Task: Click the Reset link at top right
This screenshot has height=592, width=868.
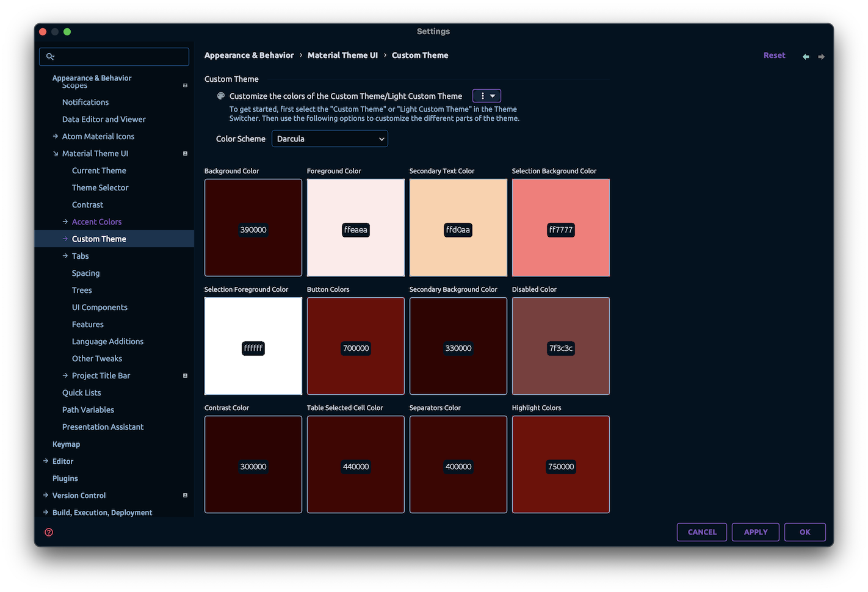Action: [774, 55]
